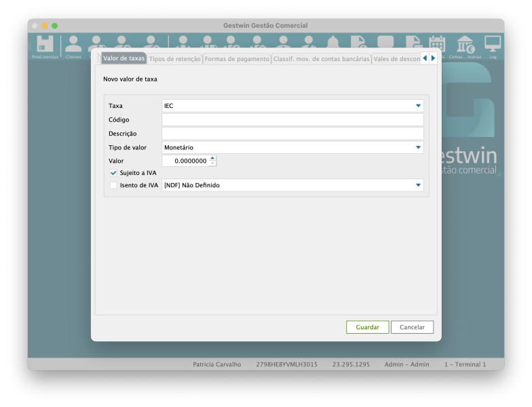Open the Clientes toolbar icon
532x407 pixels.
click(x=73, y=45)
